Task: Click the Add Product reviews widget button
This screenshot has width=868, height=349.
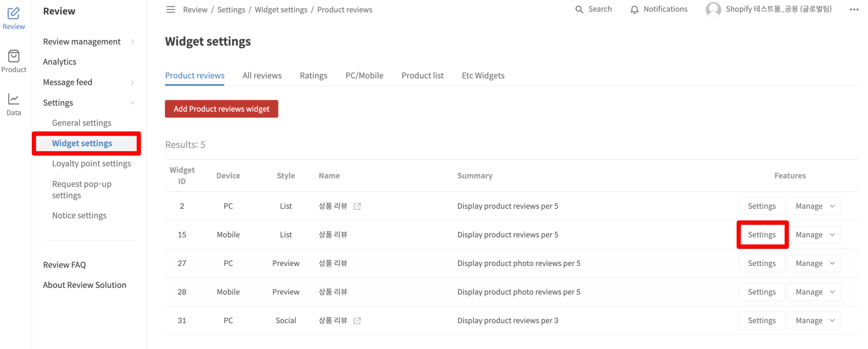Action: point(221,109)
